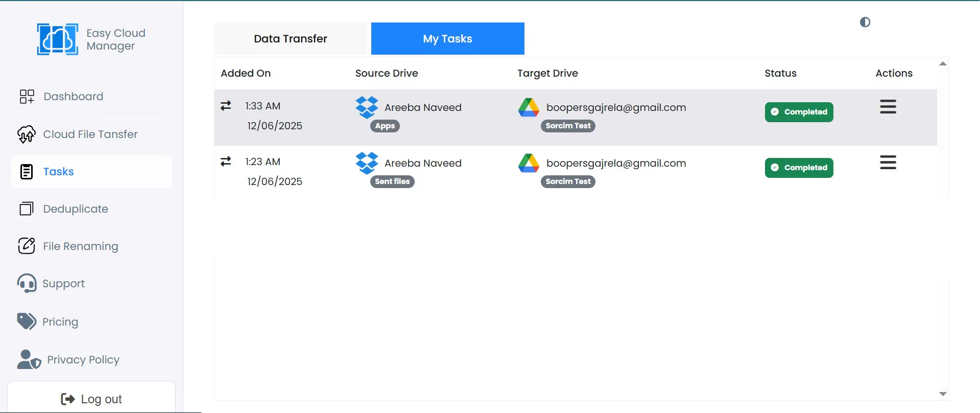Click the scrollbar down arrow in task list
Image resolution: width=980 pixels, height=413 pixels.
pos(943,394)
